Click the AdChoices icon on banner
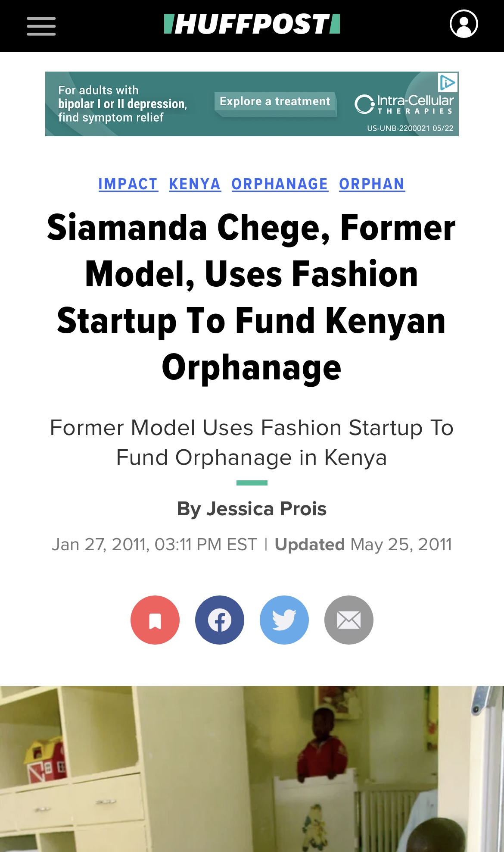 [448, 82]
